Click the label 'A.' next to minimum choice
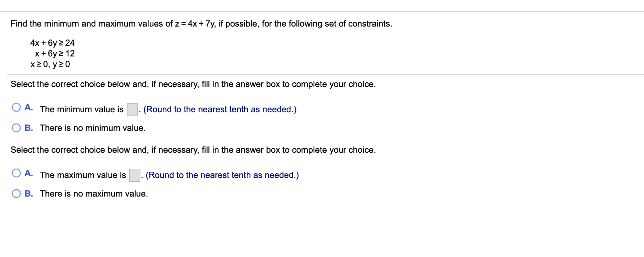This screenshot has width=644, height=257. pyautogui.click(x=29, y=107)
